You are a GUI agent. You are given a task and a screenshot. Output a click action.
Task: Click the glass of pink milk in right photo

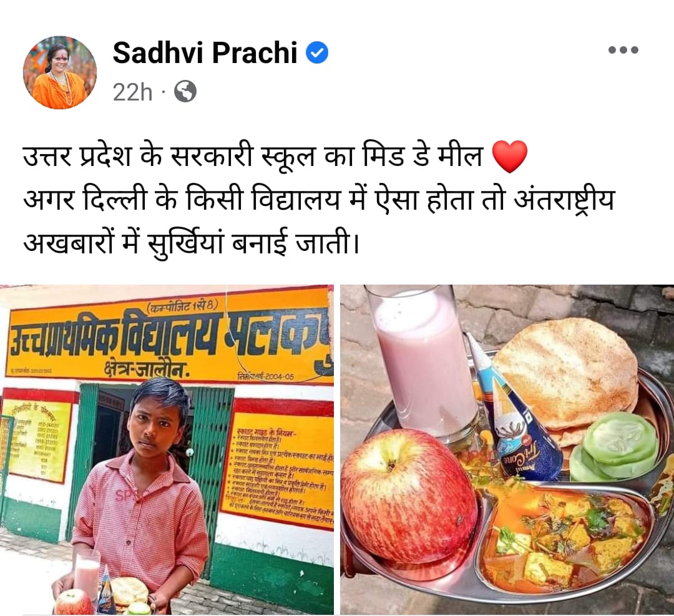422,365
